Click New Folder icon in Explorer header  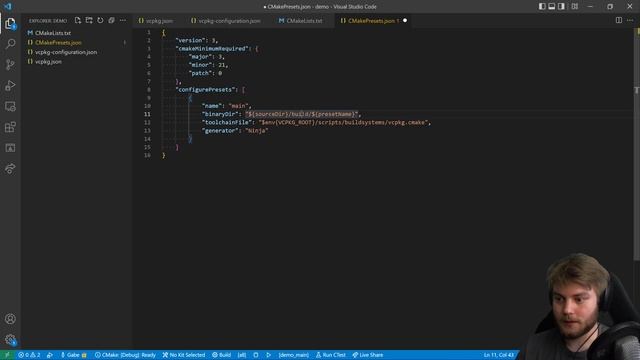[89, 20]
